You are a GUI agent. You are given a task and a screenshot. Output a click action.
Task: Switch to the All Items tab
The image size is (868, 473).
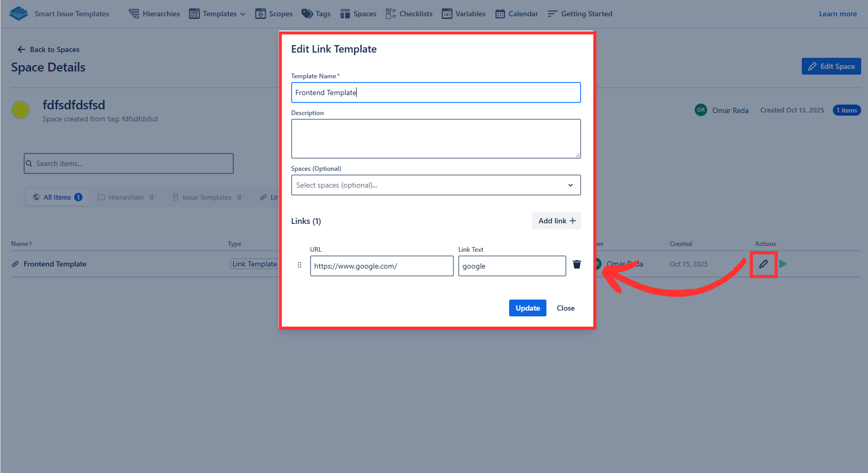[57, 197]
